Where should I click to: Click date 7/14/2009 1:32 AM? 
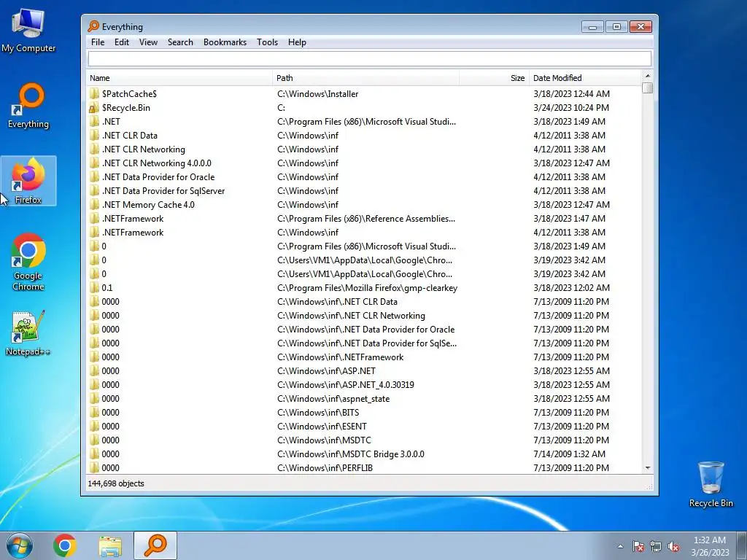(x=569, y=454)
